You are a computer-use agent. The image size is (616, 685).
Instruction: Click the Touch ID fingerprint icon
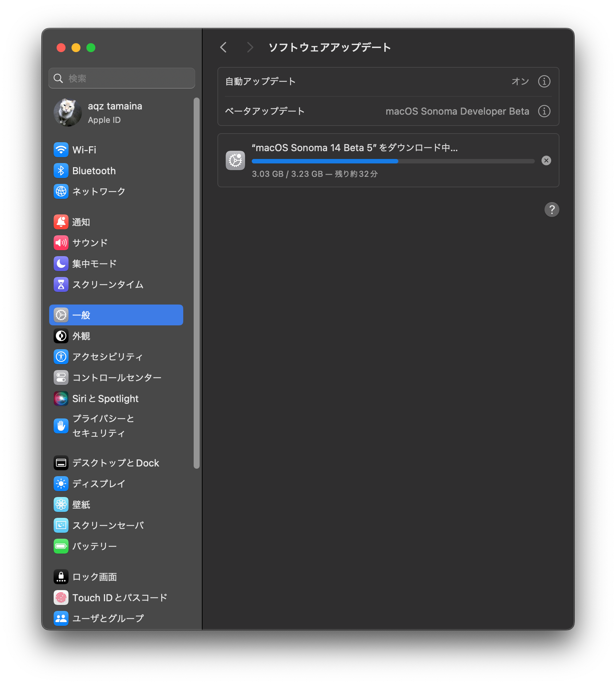click(x=61, y=598)
